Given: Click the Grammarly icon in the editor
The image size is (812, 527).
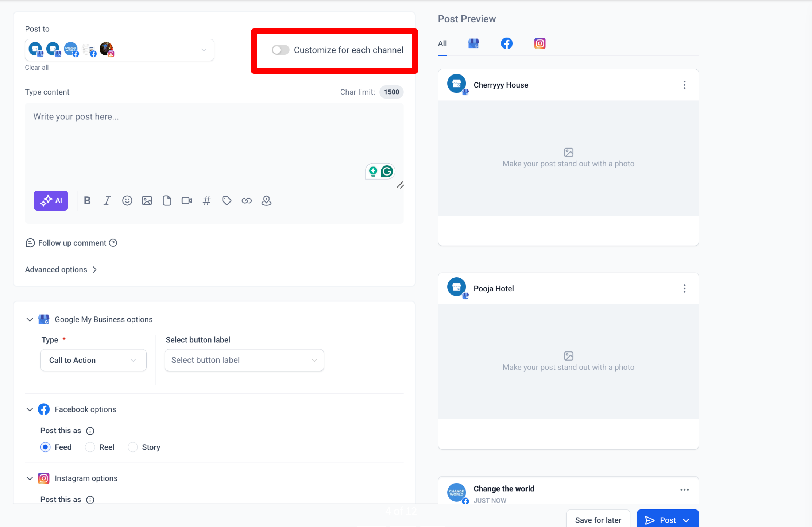Looking at the screenshot, I should point(387,171).
